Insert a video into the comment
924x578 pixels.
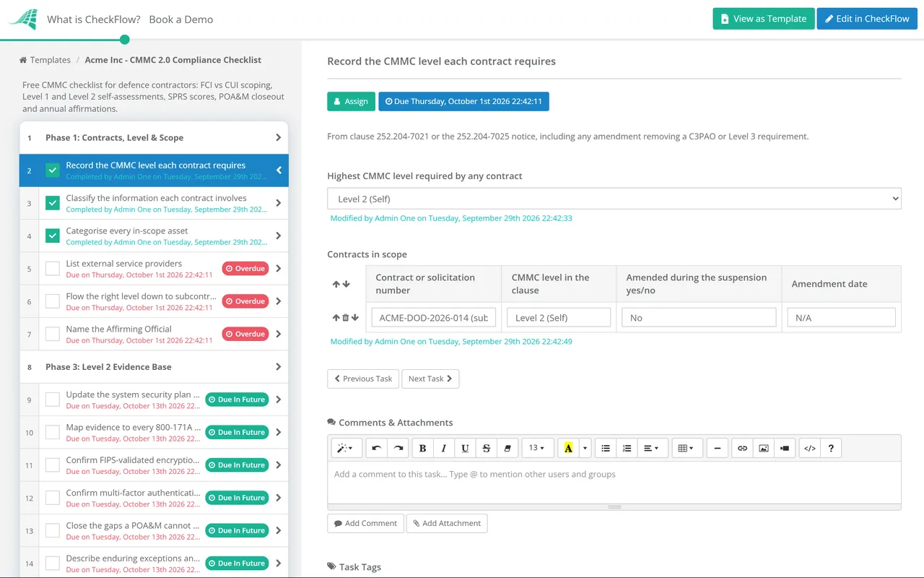coord(785,448)
